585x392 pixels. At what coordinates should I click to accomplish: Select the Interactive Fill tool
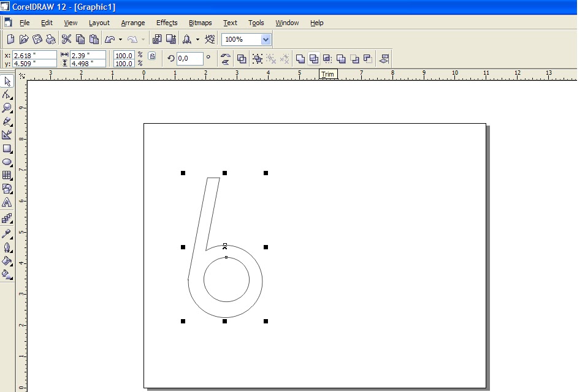click(7, 274)
